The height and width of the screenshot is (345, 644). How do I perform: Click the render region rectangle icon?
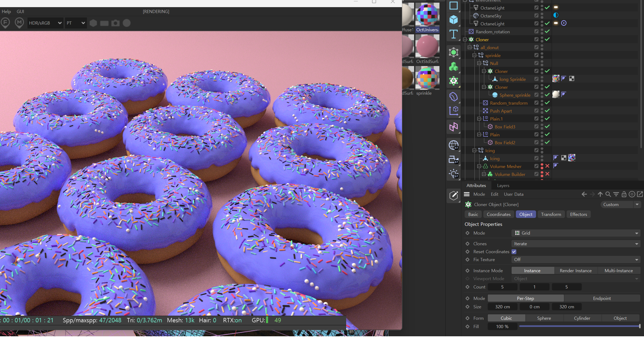[x=104, y=23]
